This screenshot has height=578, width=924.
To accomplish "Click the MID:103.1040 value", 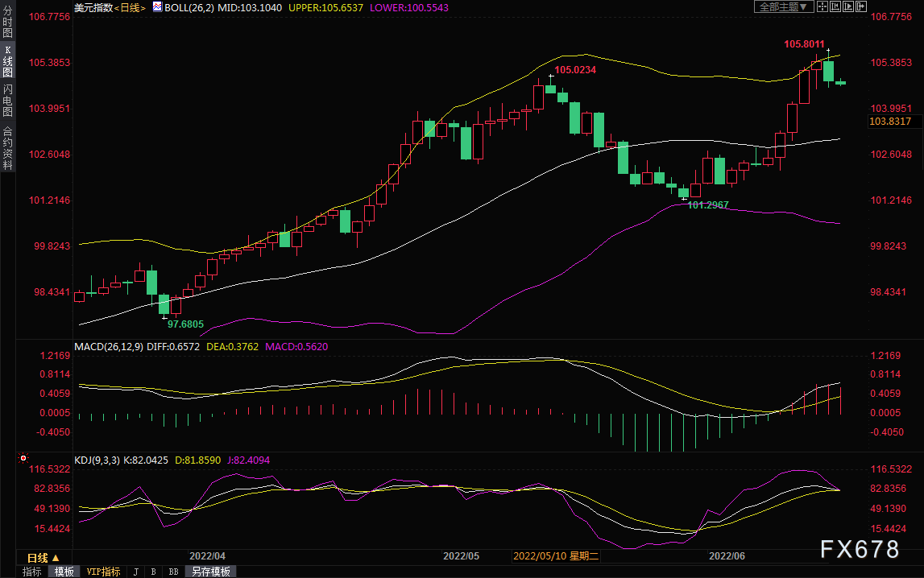I will (250, 8).
